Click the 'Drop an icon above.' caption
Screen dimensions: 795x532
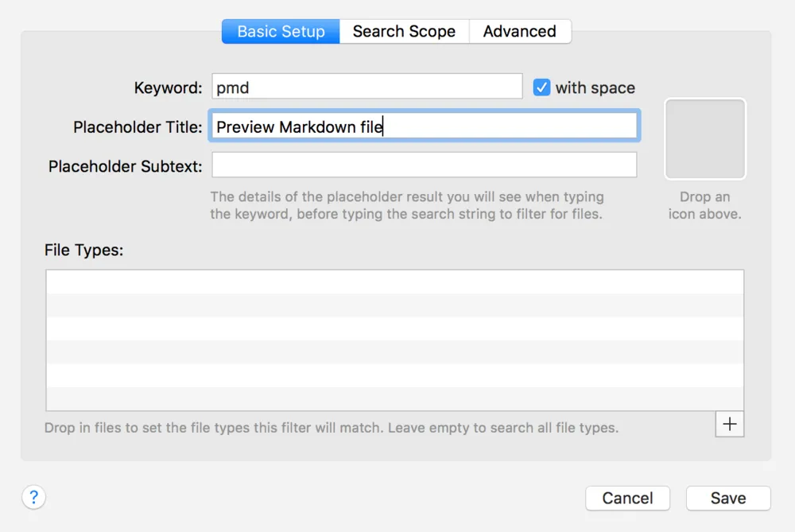[704, 205]
